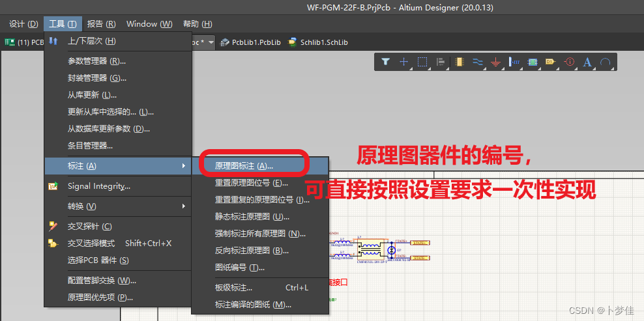Screen dimensions: 644x321
Task: Place a sheet symbol from toolbar
Action: 533,62
